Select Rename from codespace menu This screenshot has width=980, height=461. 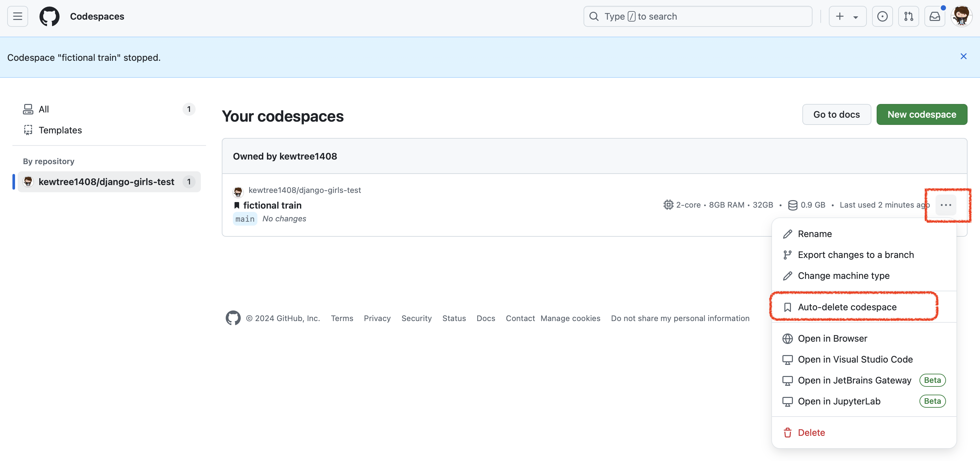pyautogui.click(x=814, y=234)
